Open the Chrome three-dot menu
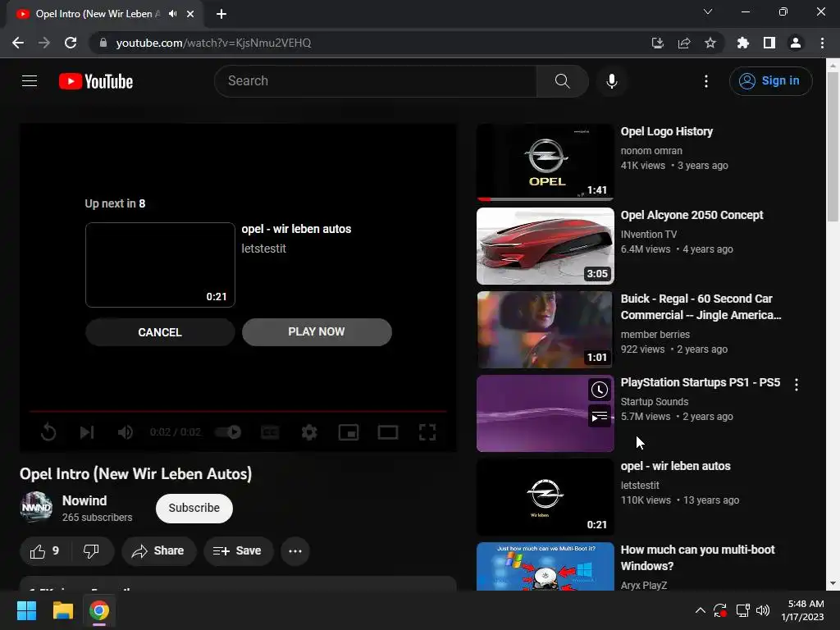 click(822, 43)
